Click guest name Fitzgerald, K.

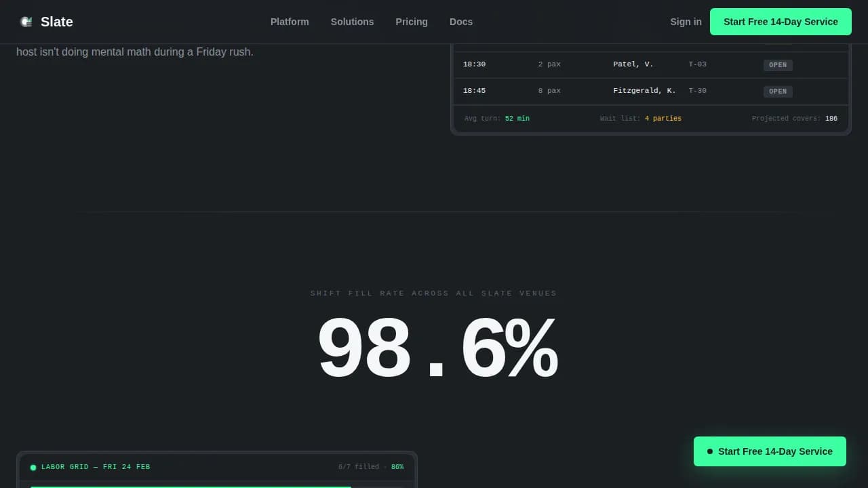(644, 91)
